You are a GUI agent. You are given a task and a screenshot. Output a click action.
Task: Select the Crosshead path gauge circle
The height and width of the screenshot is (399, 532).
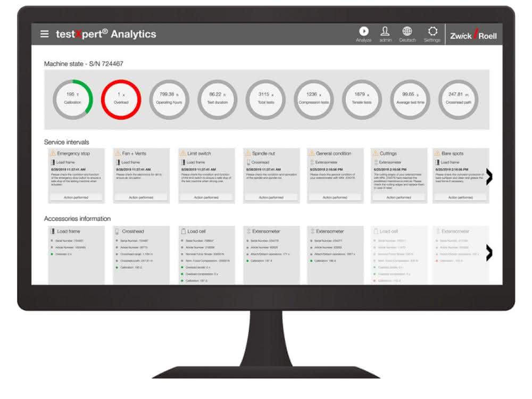click(x=459, y=99)
